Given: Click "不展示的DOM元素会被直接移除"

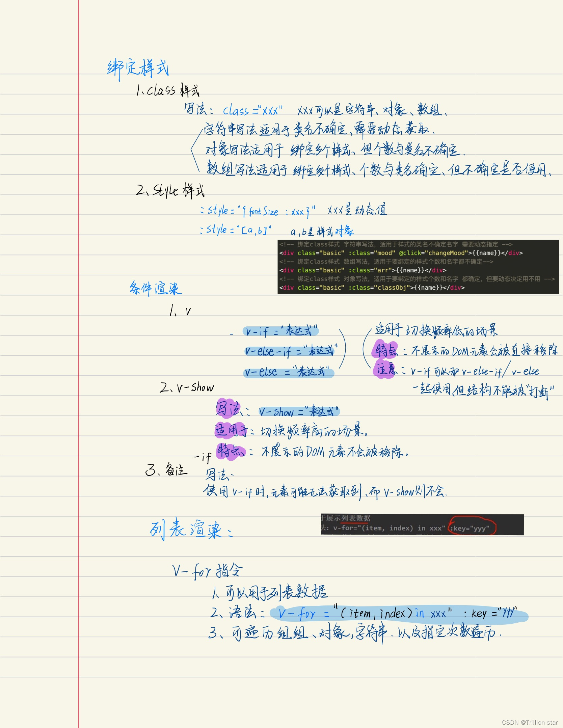Looking at the screenshot, I should click(x=484, y=350).
